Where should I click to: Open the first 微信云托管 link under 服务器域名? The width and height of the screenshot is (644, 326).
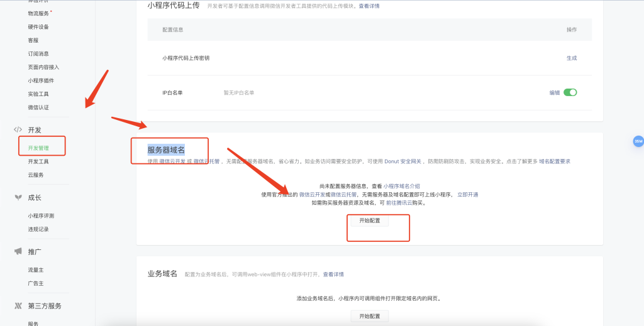(x=206, y=161)
